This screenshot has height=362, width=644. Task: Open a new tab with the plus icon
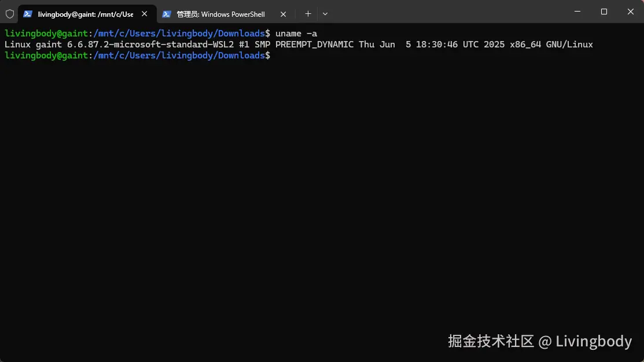tap(308, 13)
